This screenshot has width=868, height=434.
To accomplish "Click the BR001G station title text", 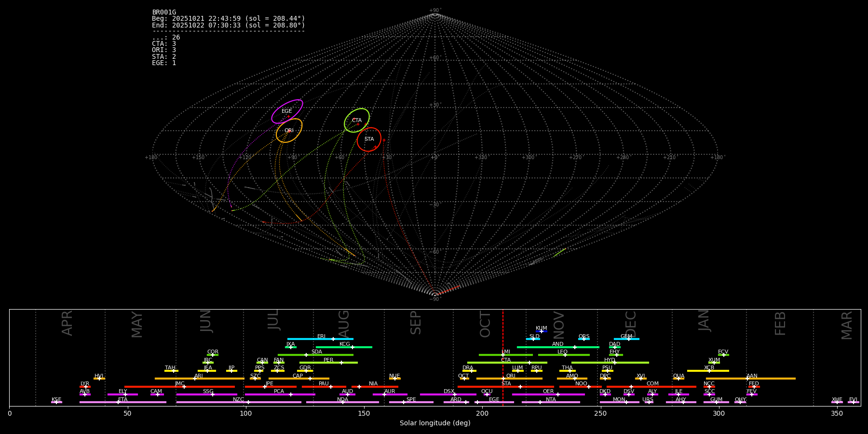I will (x=164, y=13).
